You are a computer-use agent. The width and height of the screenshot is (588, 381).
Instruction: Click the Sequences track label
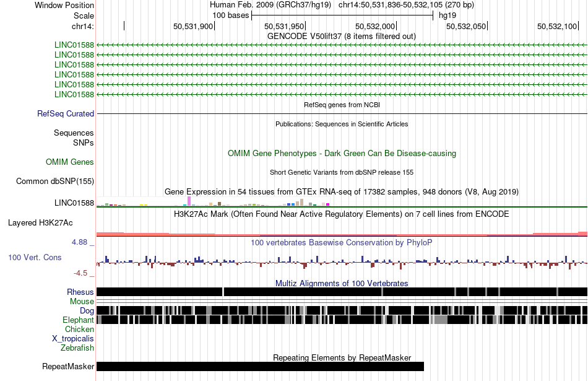(x=74, y=133)
